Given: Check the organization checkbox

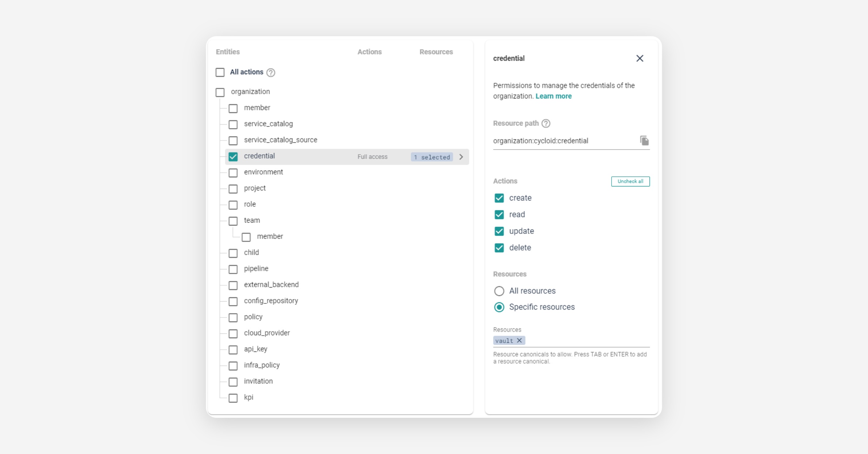Looking at the screenshot, I should [x=220, y=92].
